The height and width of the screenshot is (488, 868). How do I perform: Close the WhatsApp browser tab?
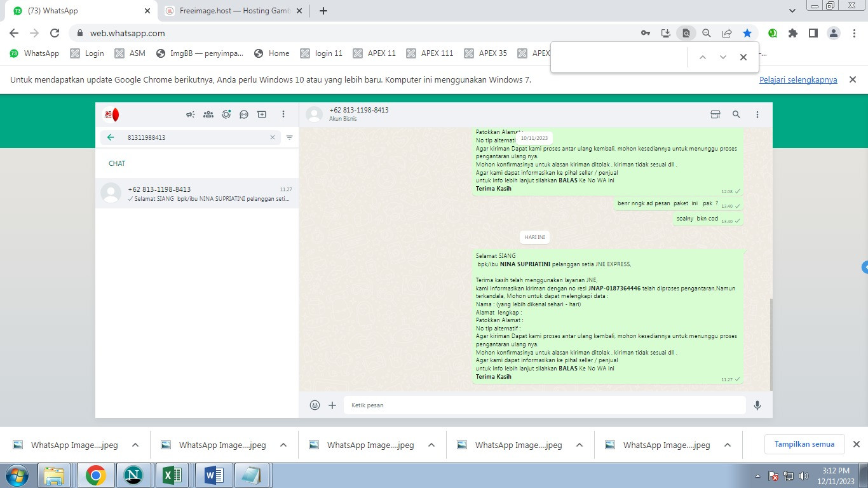pos(147,11)
